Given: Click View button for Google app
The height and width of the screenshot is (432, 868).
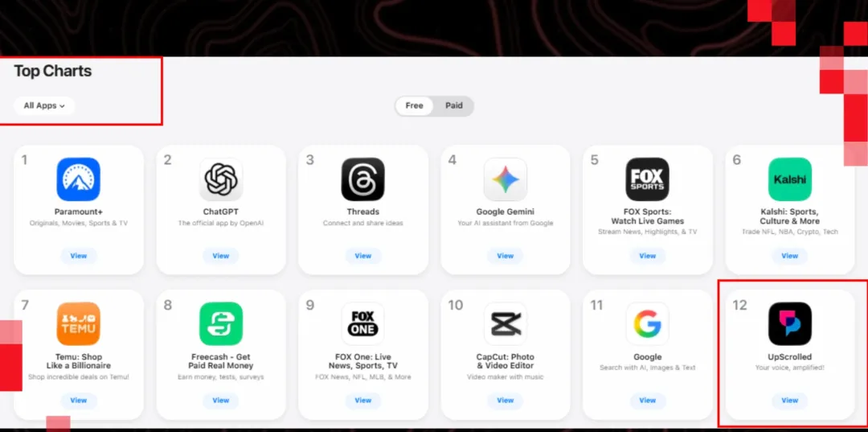Looking at the screenshot, I should tap(648, 401).
